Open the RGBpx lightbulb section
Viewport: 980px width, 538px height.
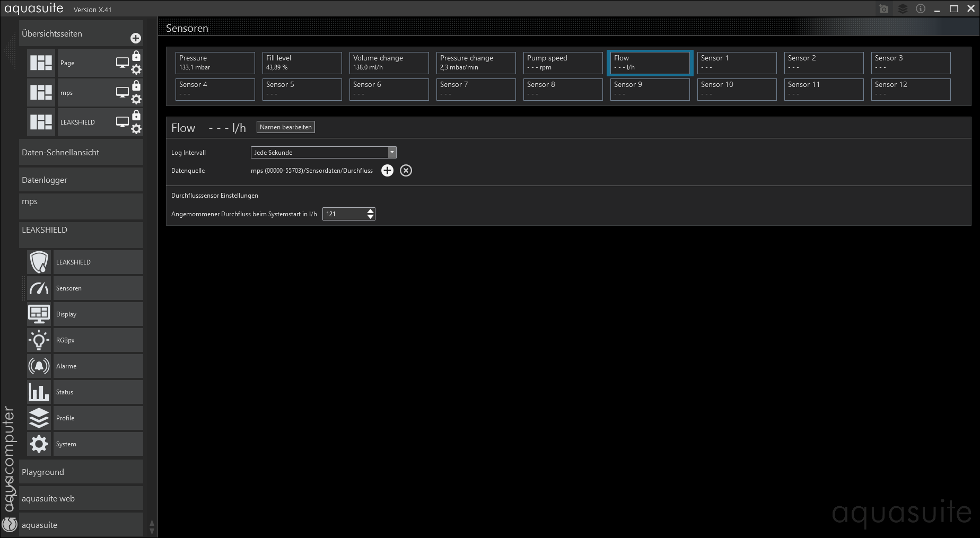click(39, 340)
